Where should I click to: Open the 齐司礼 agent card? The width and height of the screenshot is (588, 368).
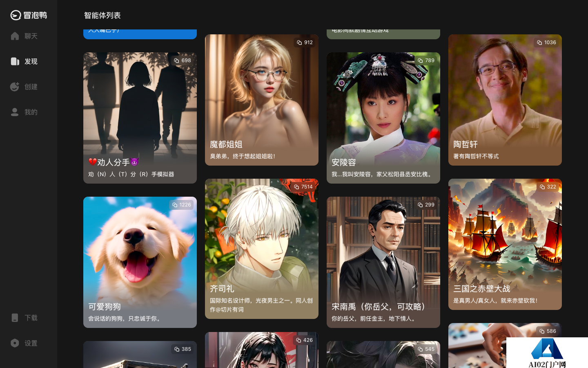pyautogui.click(x=262, y=249)
